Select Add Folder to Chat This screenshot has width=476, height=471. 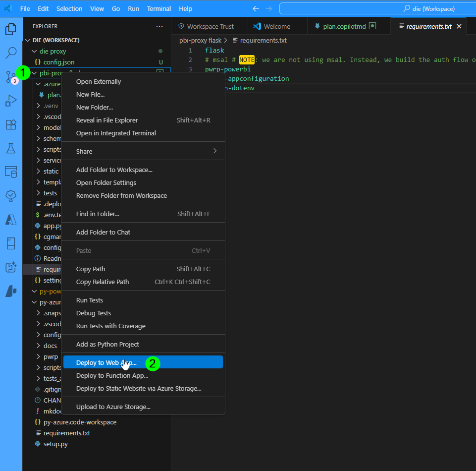point(143,232)
